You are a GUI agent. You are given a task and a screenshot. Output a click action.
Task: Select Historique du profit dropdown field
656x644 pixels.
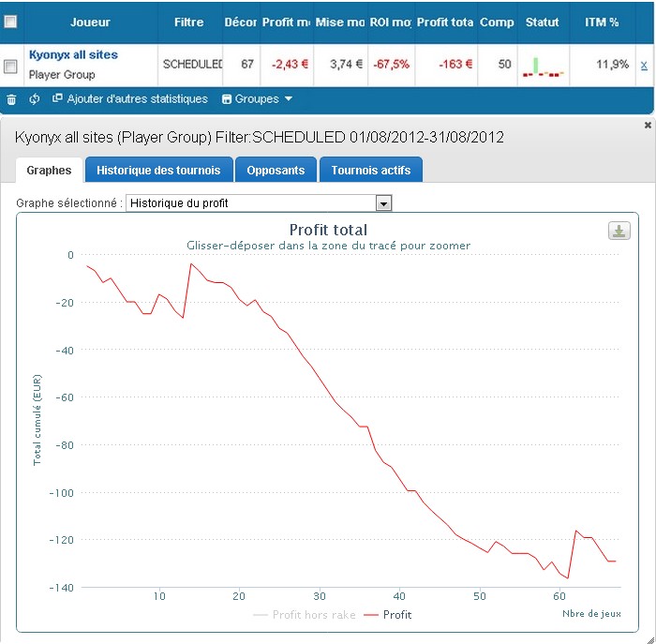(259, 203)
